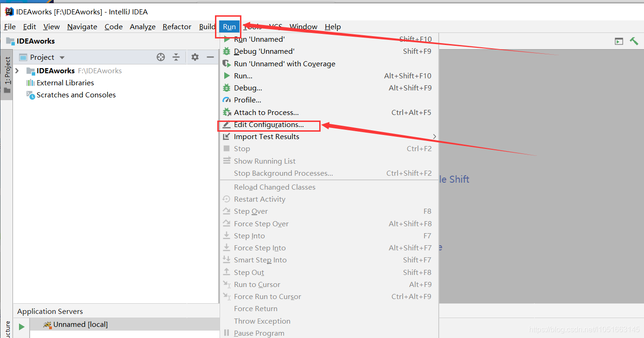Open the Code menu
The height and width of the screenshot is (338, 644).
click(x=114, y=27)
